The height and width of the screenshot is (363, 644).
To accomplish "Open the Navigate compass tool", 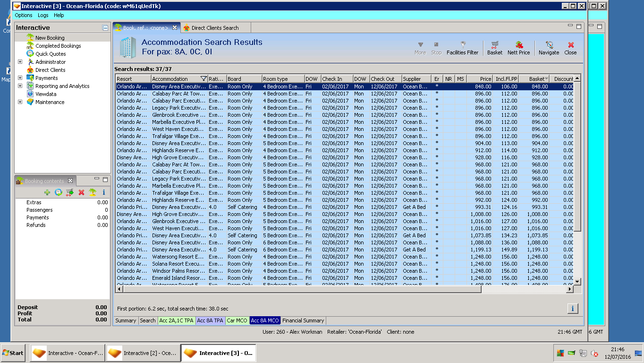I will click(549, 48).
